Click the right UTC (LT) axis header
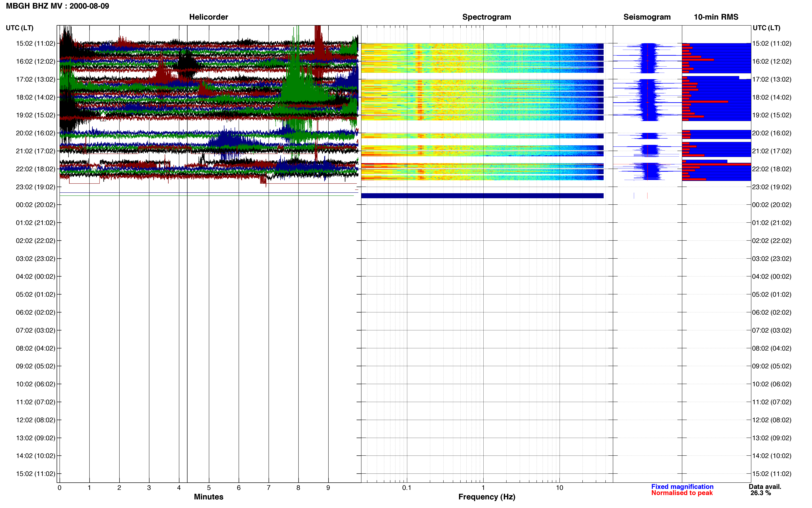The height and width of the screenshot is (508, 812). click(766, 28)
